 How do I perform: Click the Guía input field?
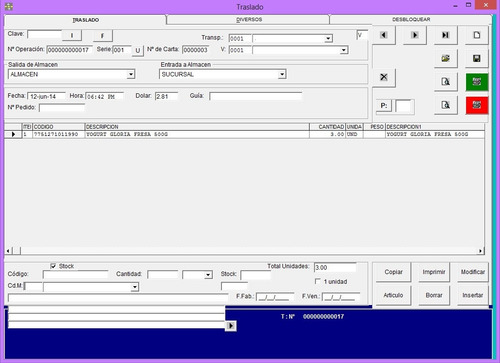coord(255,96)
